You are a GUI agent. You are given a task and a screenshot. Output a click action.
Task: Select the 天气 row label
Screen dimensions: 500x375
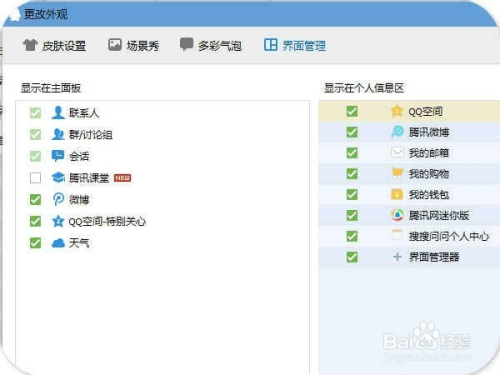point(79,243)
